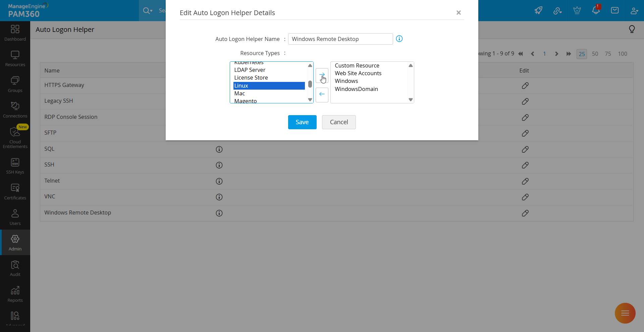Click the Auto Logon Helper Name input field
This screenshot has height=332, width=644.
(x=340, y=39)
